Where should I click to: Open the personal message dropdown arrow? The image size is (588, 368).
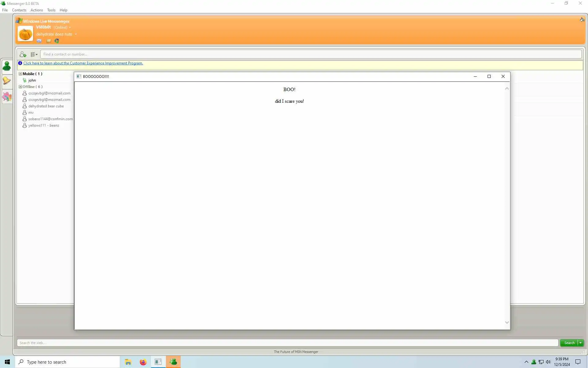click(x=76, y=34)
